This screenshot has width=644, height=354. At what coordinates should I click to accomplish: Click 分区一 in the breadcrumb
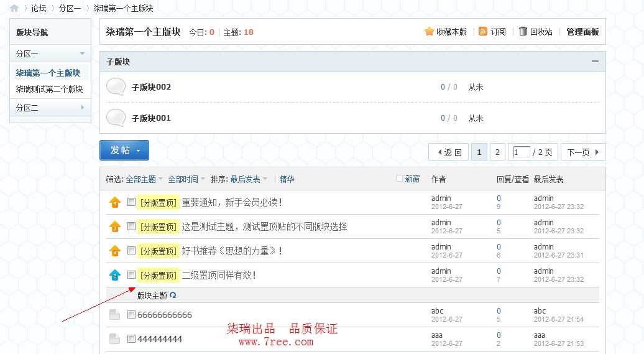click(x=70, y=8)
